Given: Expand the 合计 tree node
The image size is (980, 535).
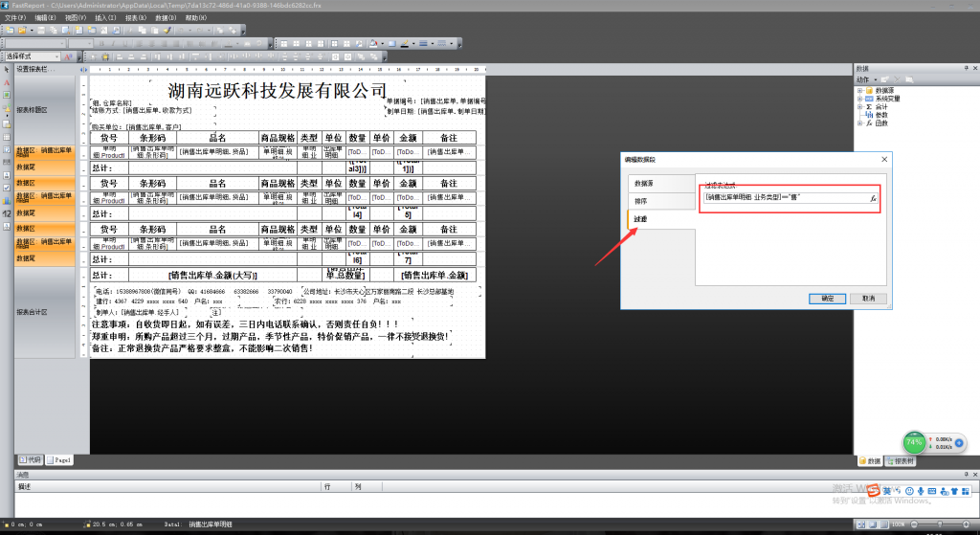Looking at the screenshot, I should 860,107.
